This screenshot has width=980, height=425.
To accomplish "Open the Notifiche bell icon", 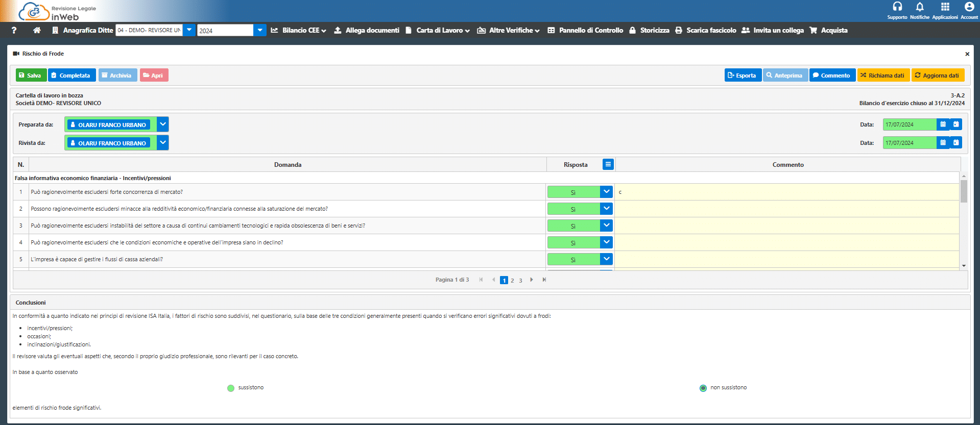I will [920, 7].
